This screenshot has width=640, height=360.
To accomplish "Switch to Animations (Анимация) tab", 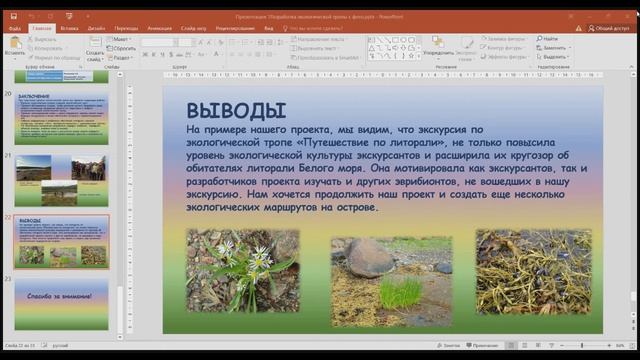I will 160,29.
